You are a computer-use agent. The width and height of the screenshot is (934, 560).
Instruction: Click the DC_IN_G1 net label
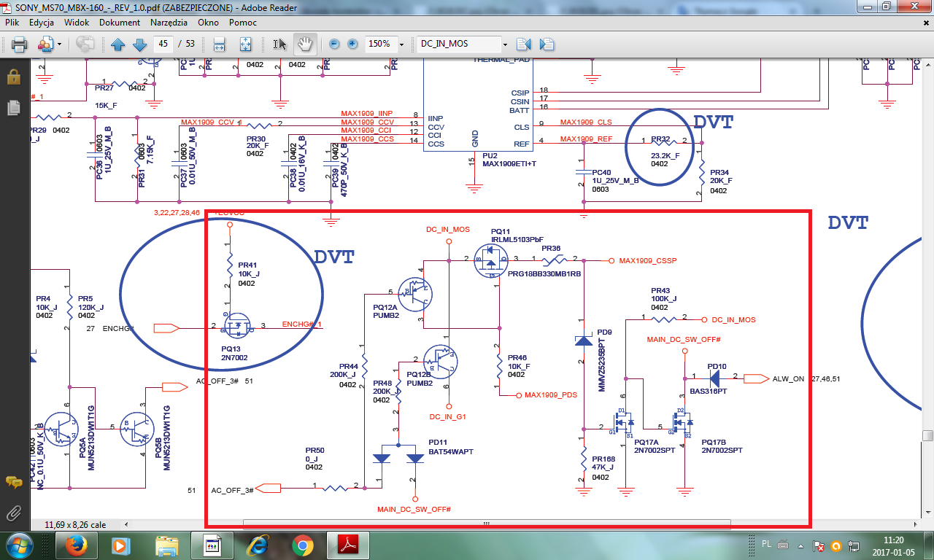coord(448,416)
